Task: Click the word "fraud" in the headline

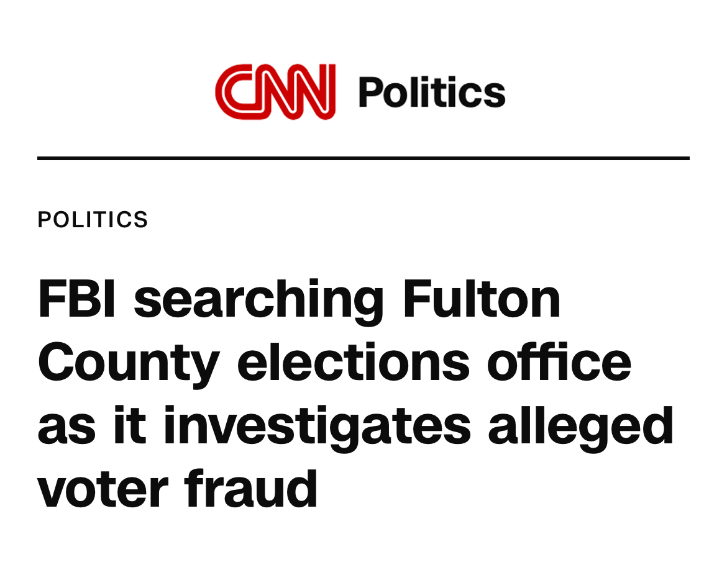Action: click(x=251, y=488)
